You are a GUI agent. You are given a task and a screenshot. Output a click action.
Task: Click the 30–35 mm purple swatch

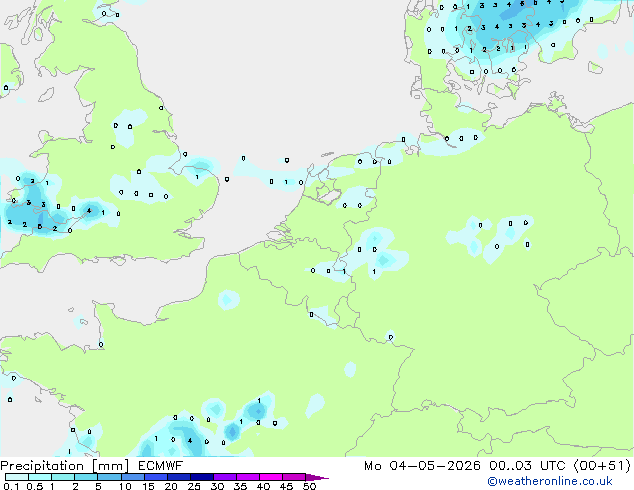coord(225,477)
